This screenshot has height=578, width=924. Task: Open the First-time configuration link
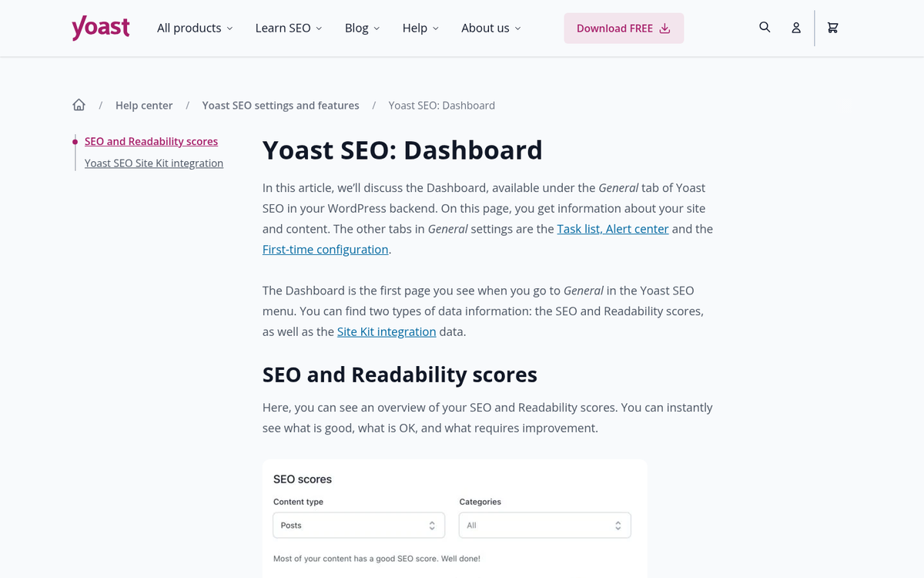[324, 249]
